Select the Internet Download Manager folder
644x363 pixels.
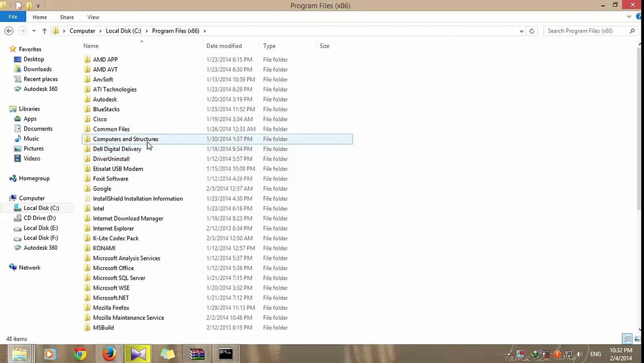click(217, 218)
